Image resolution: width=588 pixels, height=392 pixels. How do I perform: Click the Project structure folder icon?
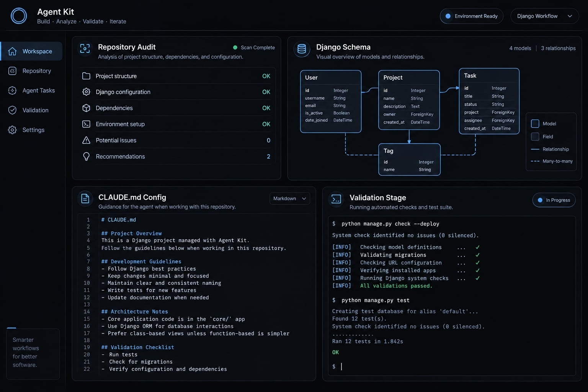click(86, 76)
